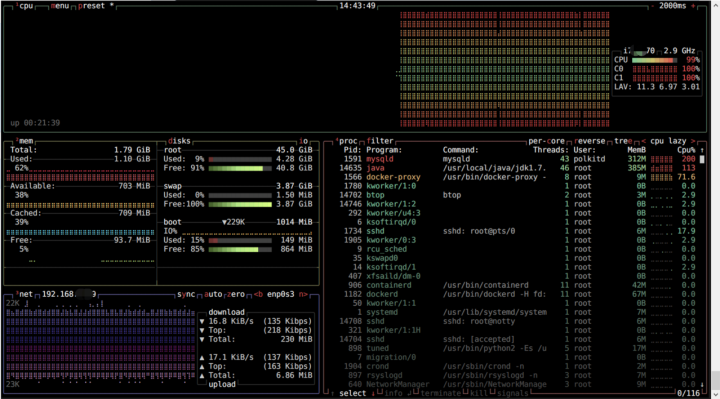Screen dimensions: 720x399
Task: Click the down arrow of the process list scrollbar
Action: (x=702, y=384)
